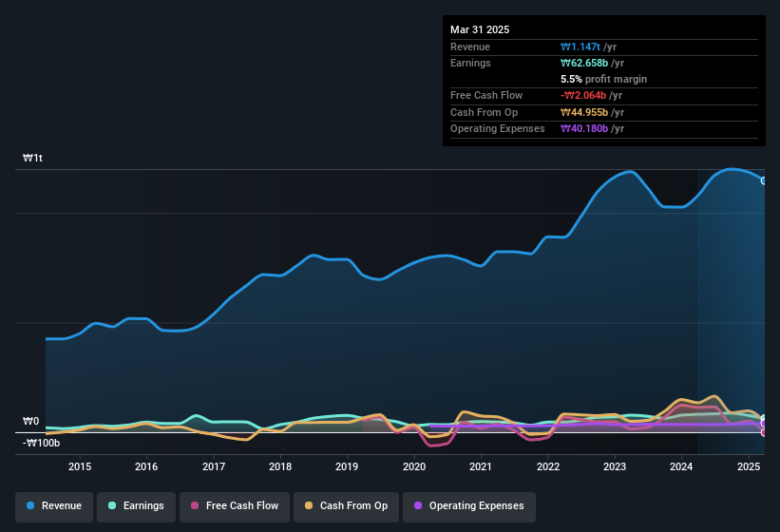The height and width of the screenshot is (532, 780).
Task: Toggle the Revenue series legend button
Action: tap(54, 506)
